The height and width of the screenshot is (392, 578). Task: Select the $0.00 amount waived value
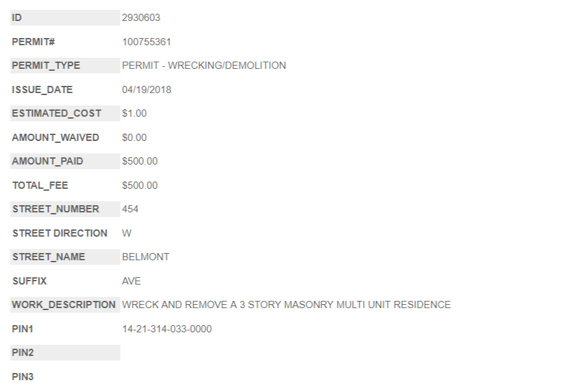pyautogui.click(x=134, y=138)
